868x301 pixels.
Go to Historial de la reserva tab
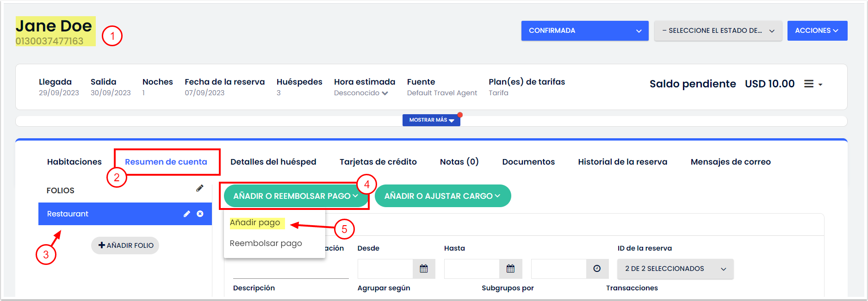point(622,162)
